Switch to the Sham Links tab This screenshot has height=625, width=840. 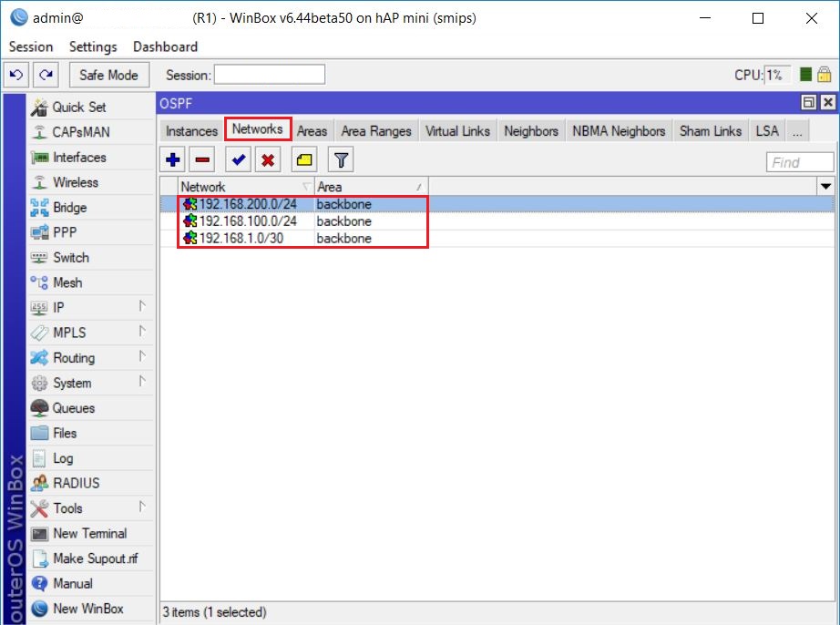click(711, 131)
